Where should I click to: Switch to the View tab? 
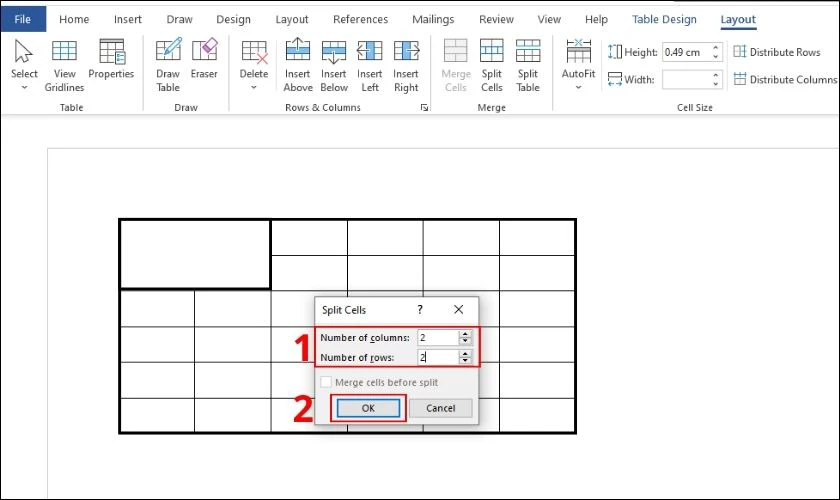coord(549,19)
